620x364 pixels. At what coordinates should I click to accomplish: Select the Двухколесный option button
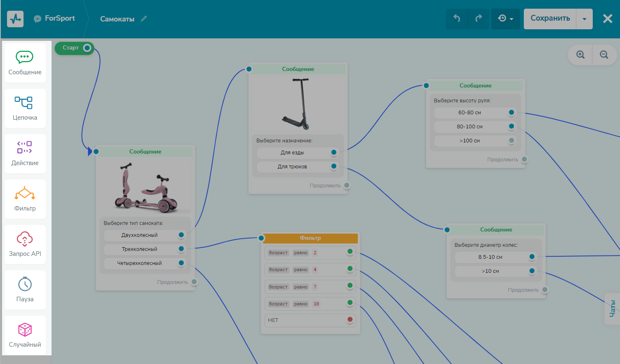click(x=140, y=235)
